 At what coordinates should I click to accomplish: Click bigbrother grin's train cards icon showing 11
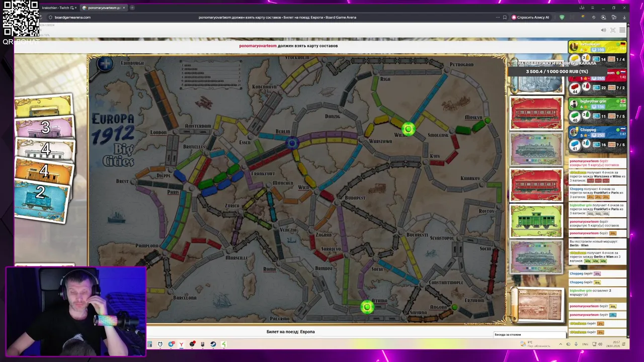[596, 117]
